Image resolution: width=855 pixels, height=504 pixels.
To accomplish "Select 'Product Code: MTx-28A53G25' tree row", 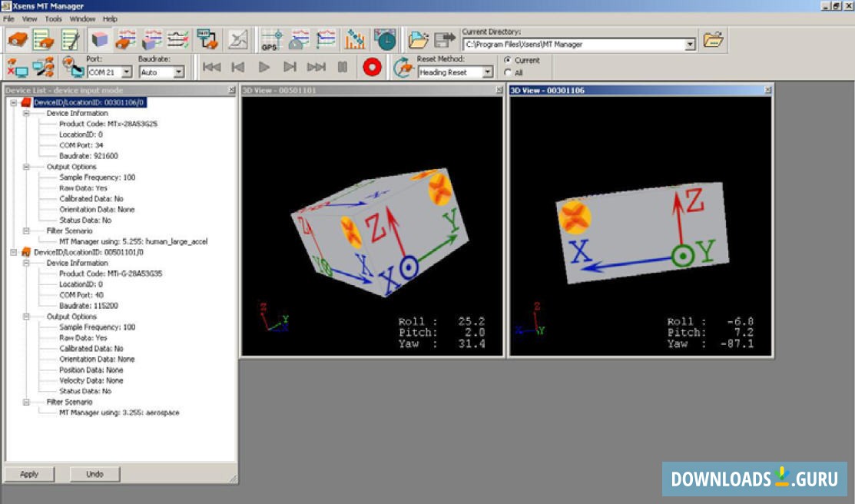I will [108, 124].
